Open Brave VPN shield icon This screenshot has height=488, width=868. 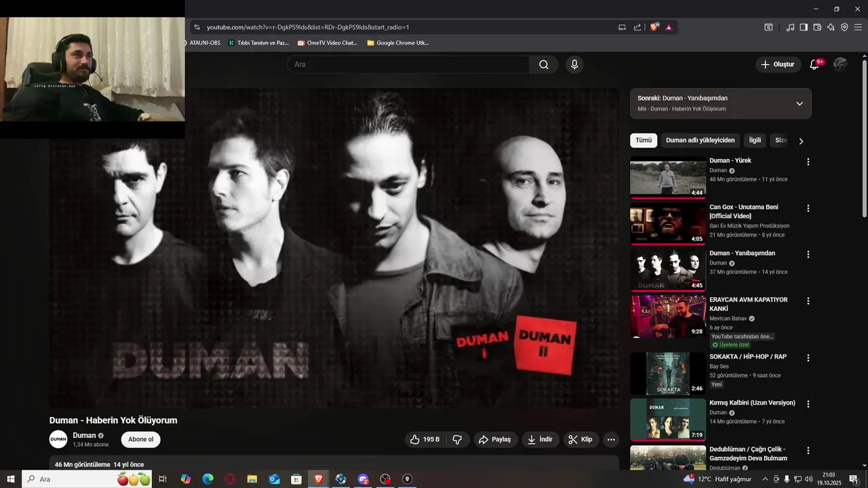point(844,27)
